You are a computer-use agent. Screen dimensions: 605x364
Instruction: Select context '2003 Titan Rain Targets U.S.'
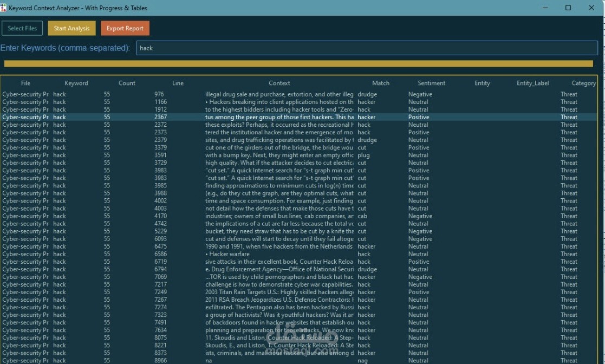(279, 292)
